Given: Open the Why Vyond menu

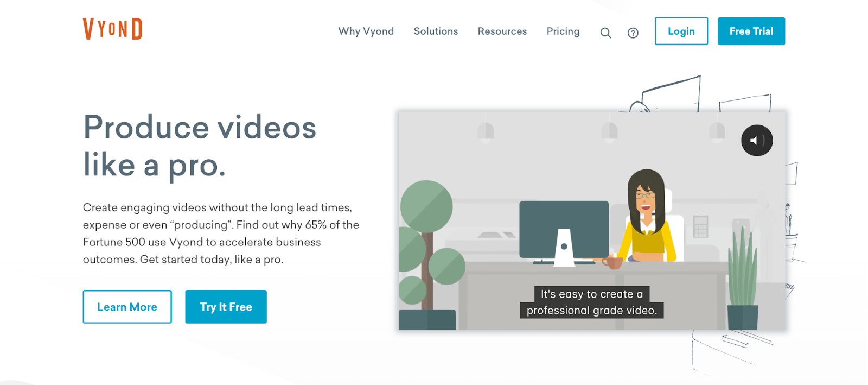Looking at the screenshot, I should click(x=366, y=31).
